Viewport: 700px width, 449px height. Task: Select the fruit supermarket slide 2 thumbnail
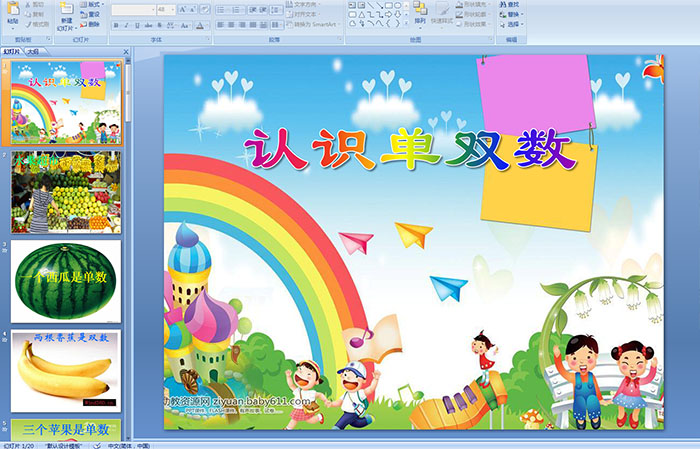click(66, 192)
